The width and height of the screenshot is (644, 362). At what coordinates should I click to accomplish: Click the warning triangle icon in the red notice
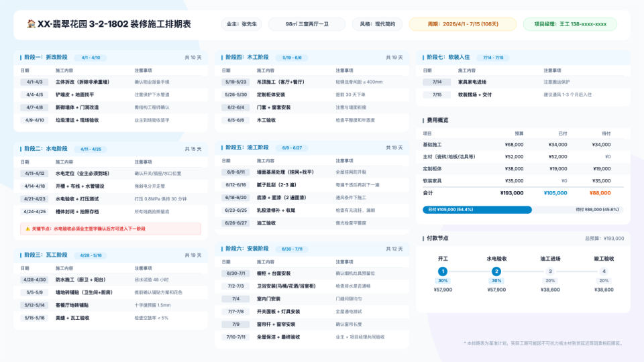[28, 229]
